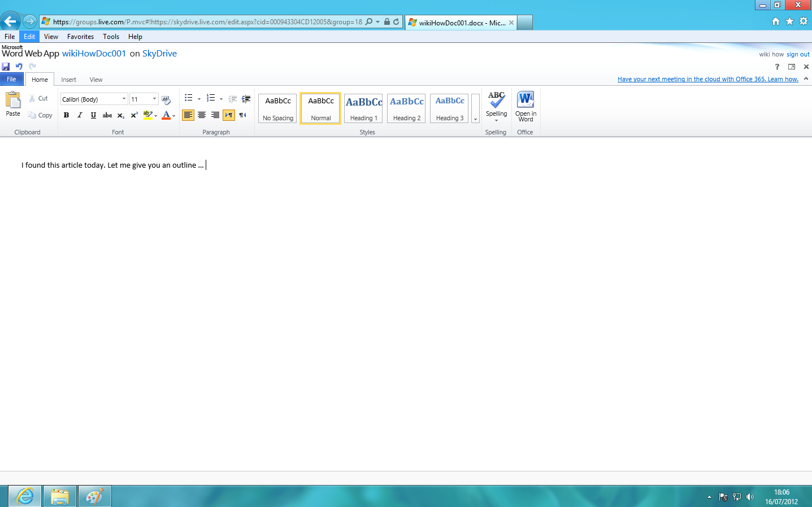The height and width of the screenshot is (507, 812).
Task: Apply the Normal style
Action: (320, 108)
